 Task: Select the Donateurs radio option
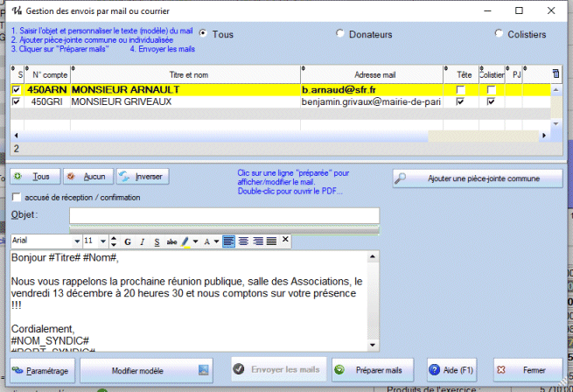point(340,34)
